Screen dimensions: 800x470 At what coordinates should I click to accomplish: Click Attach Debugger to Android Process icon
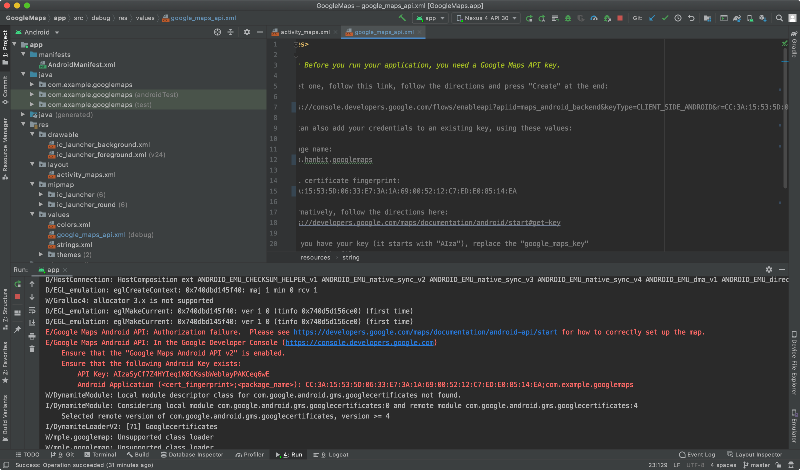[607, 18]
